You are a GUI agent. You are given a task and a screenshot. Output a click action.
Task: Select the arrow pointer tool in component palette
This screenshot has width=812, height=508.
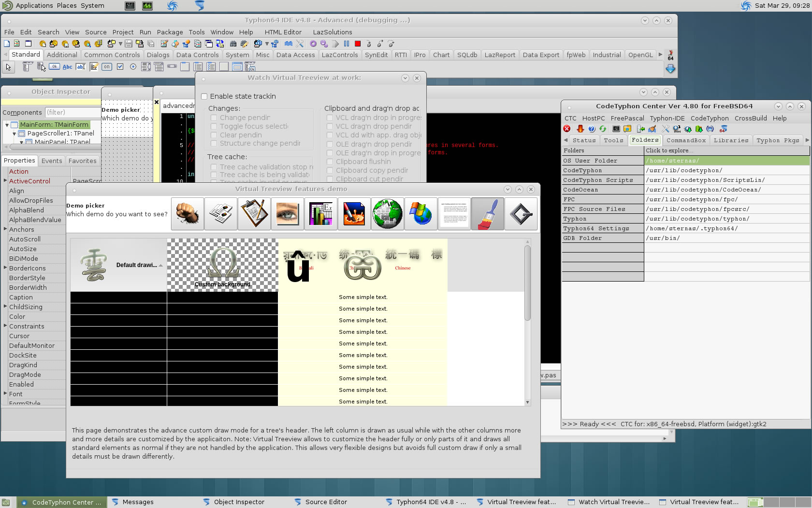8,67
